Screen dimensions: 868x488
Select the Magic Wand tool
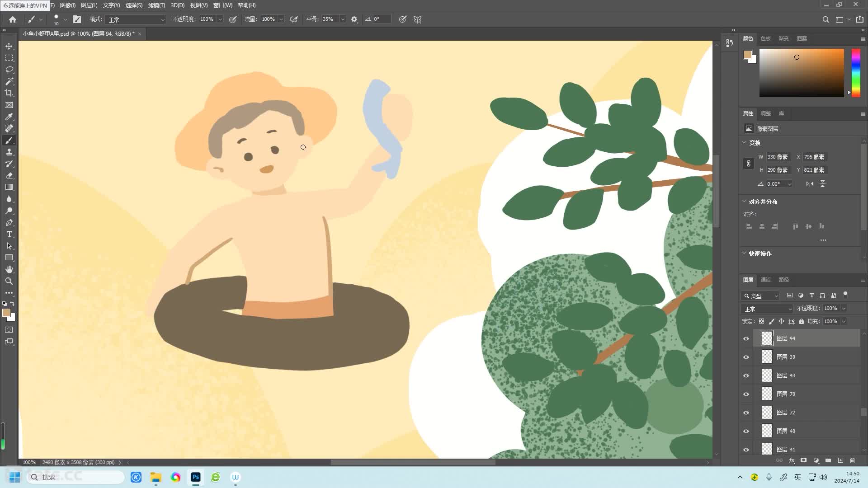[x=9, y=81]
